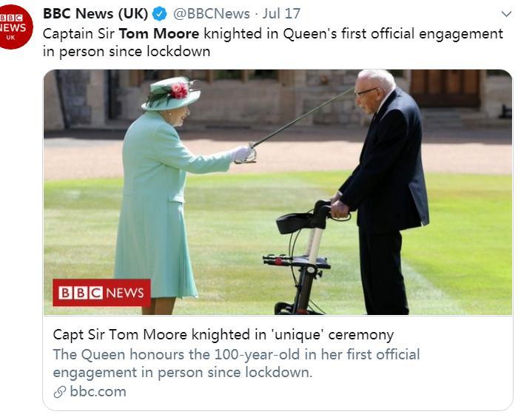The height and width of the screenshot is (420, 518).
Task: Click the blue verified badge
Action: point(160,14)
